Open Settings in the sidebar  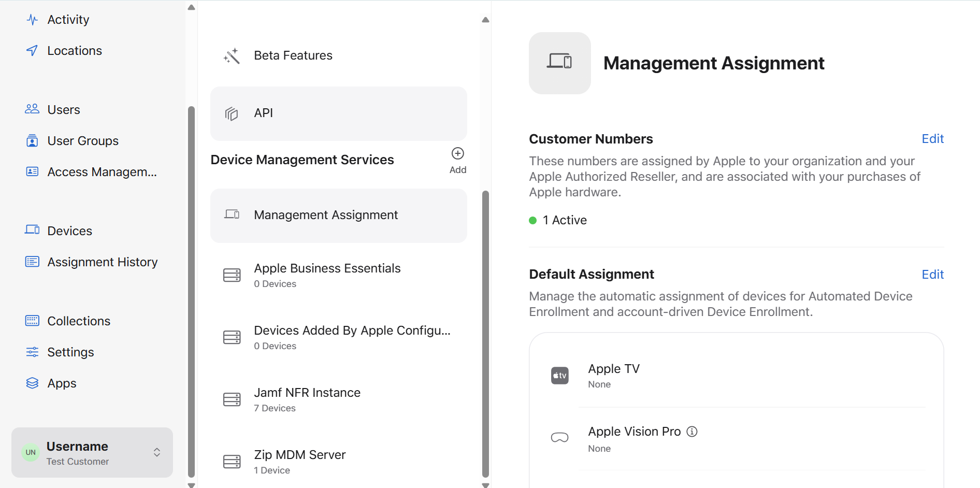point(70,352)
